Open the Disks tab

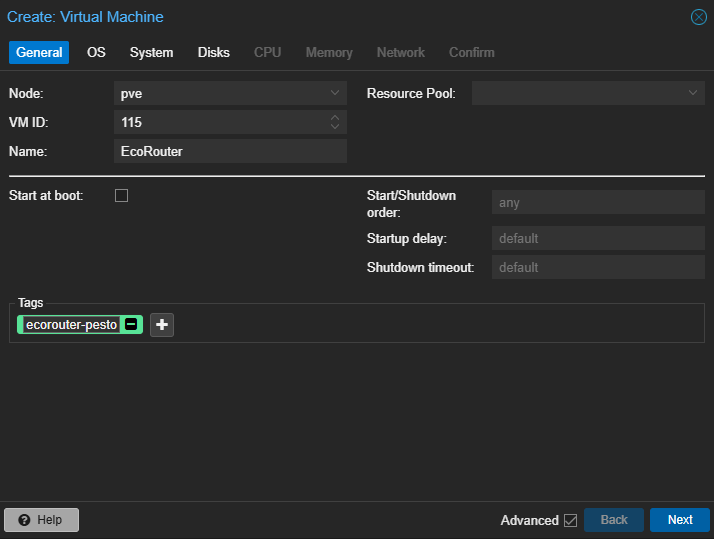(x=214, y=52)
